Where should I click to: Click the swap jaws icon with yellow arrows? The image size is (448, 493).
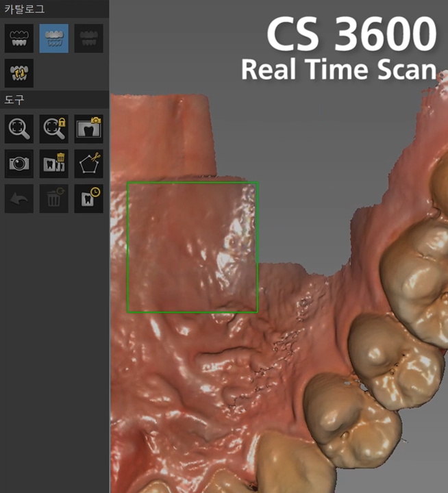pos(19,73)
